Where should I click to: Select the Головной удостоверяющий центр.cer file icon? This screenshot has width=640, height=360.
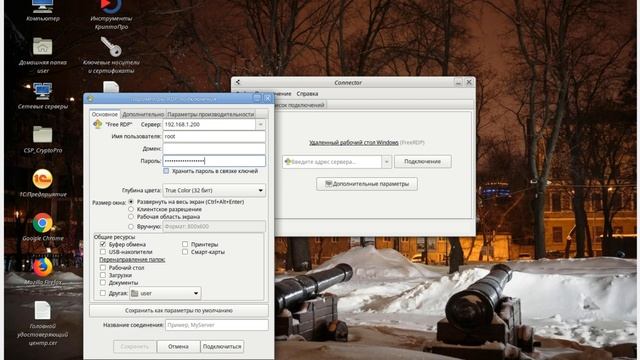(x=42, y=323)
